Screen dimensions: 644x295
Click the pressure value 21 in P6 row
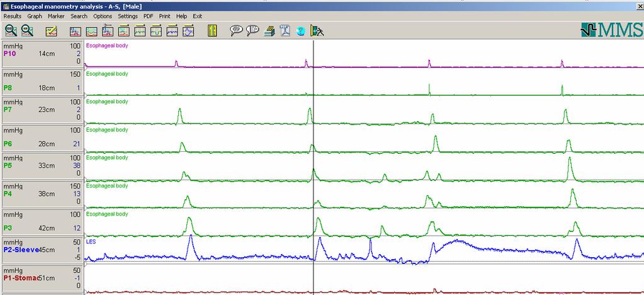(x=77, y=144)
